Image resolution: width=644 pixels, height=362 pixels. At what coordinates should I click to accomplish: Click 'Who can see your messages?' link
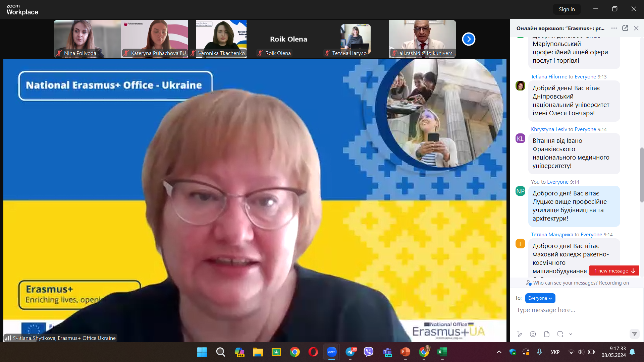(565, 283)
